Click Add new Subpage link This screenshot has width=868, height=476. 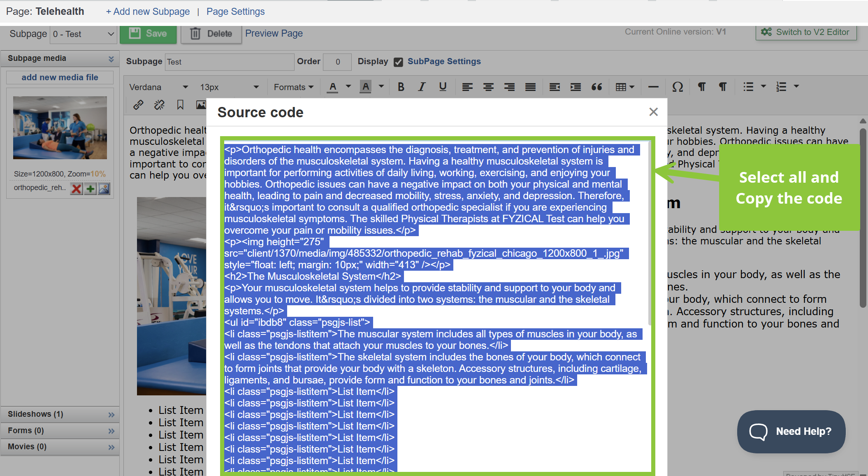click(x=148, y=12)
